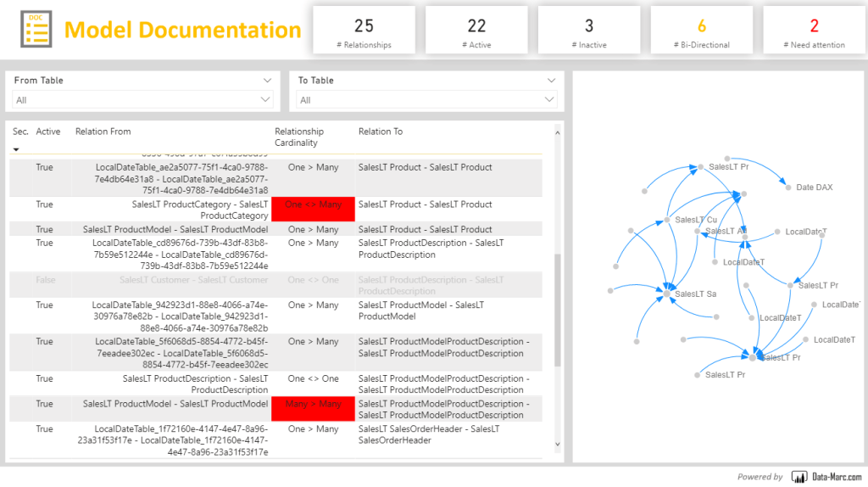The image size is (868, 487).
Task: Click the 2 Need attention card
Action: pos(814,31)
